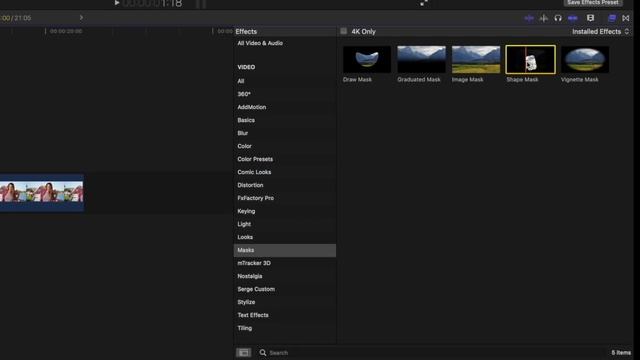Open the Stylize effects category
Screen dimensions: 640x360
click(x=246, y=302)
